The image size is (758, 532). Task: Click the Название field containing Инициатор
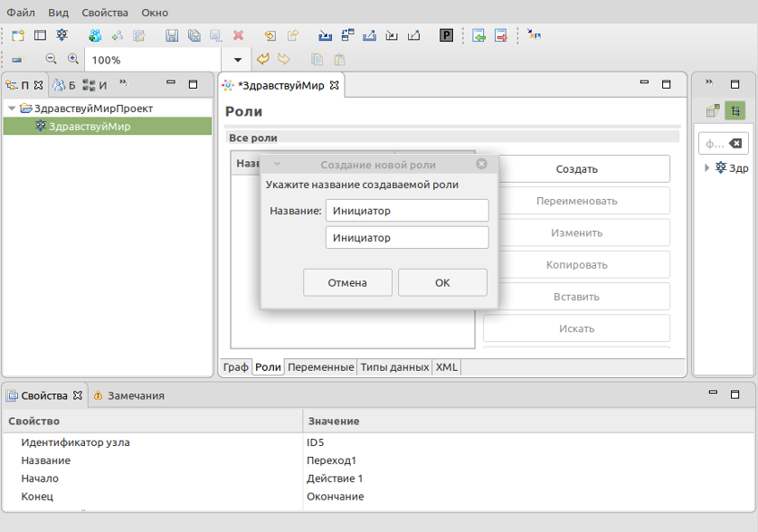(x=407, y=211)
